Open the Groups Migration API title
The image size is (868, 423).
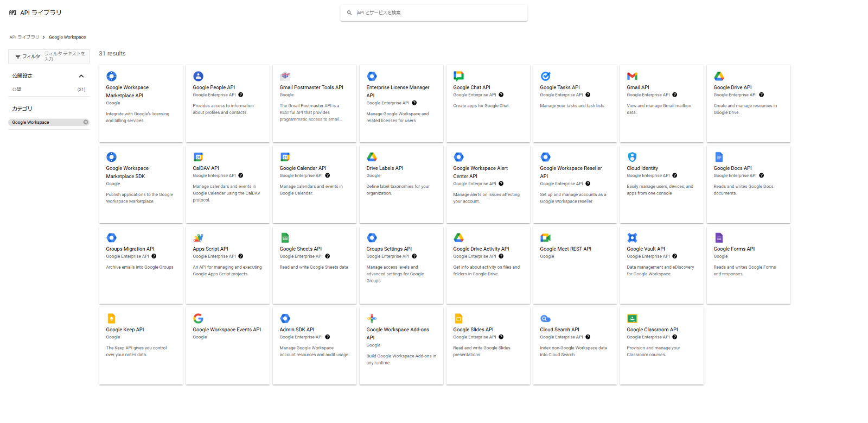tap(130, 249)
